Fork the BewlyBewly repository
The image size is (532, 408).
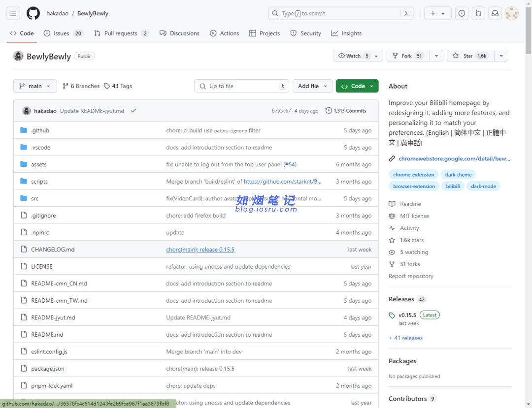pyautogui.click(x=408, y=56)
